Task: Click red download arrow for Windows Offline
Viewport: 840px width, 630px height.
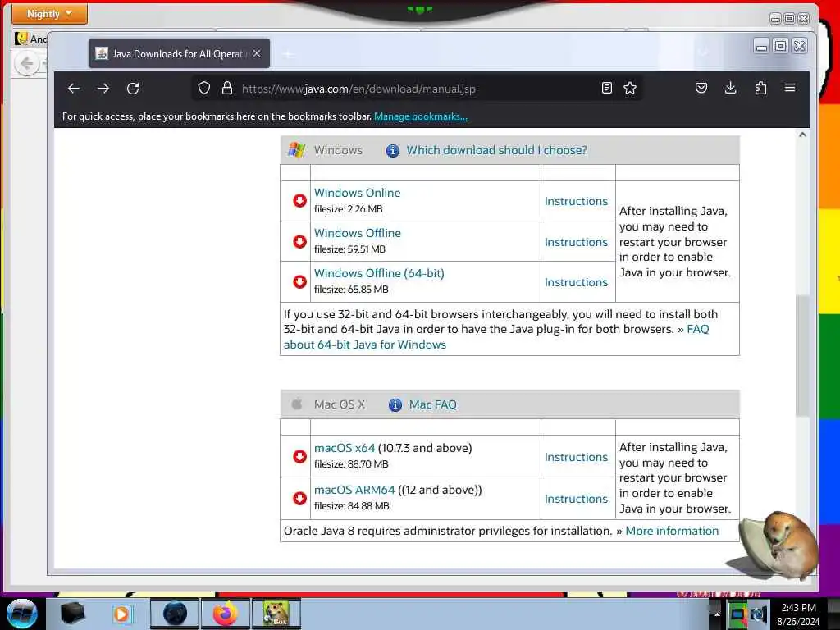Action: coord(299,241)
